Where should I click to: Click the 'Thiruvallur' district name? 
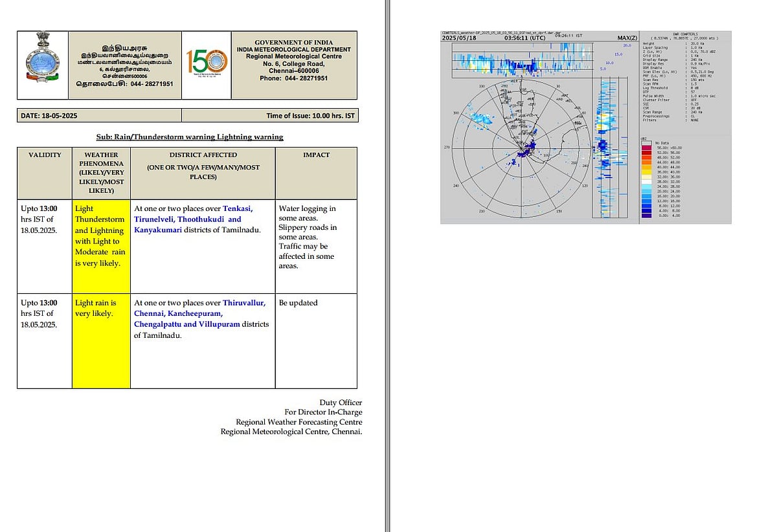[243, 303]
